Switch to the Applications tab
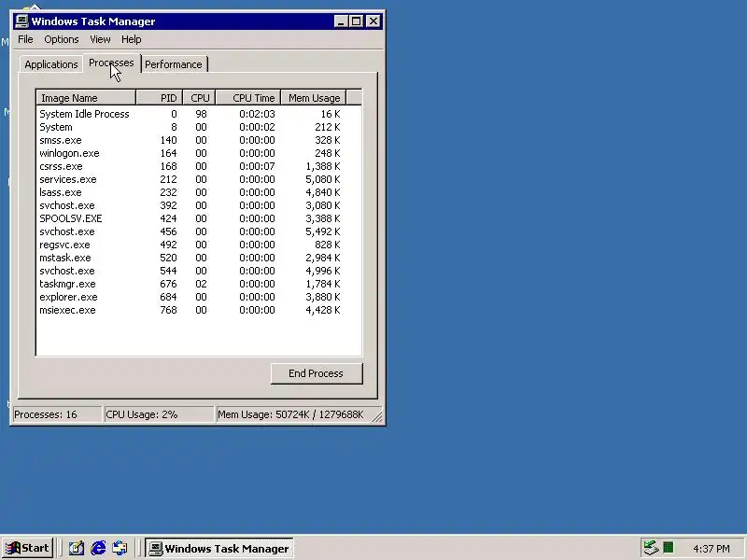Viewport: 747px width, 560px height. (51, 64)
